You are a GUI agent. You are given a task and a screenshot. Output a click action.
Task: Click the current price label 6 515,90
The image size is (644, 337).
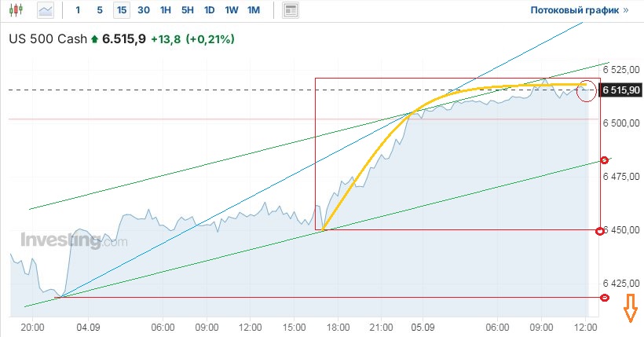click(620, 90)
